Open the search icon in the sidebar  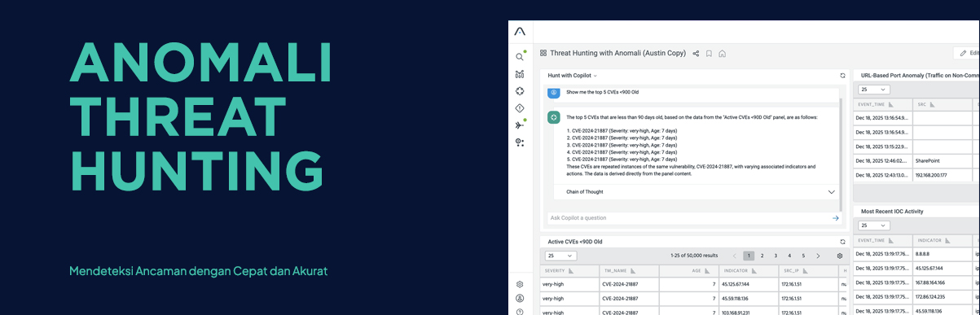520,57
